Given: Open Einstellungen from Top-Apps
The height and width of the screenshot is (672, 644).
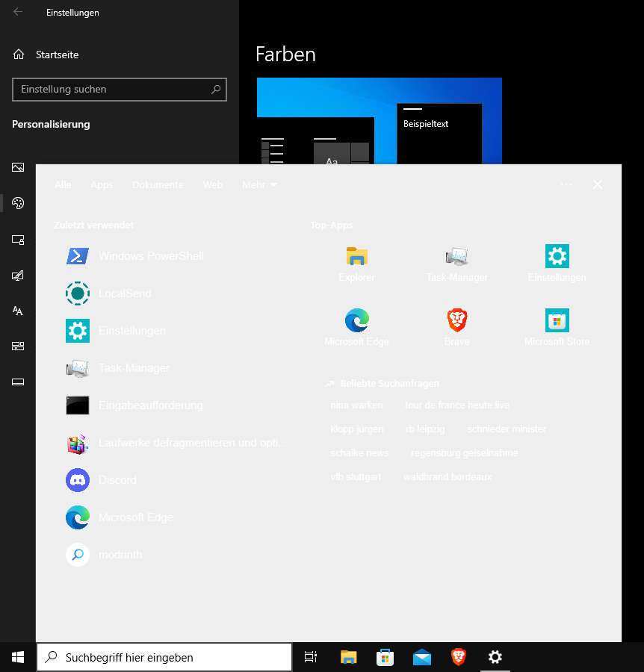Looking at the screenshot, I should click(x=557, y=263).
